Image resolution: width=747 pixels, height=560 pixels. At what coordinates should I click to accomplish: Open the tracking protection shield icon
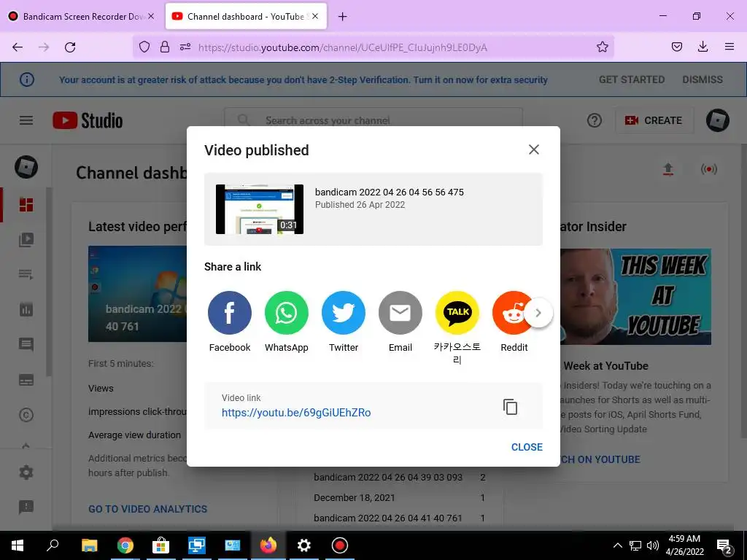tap(144, 47)
